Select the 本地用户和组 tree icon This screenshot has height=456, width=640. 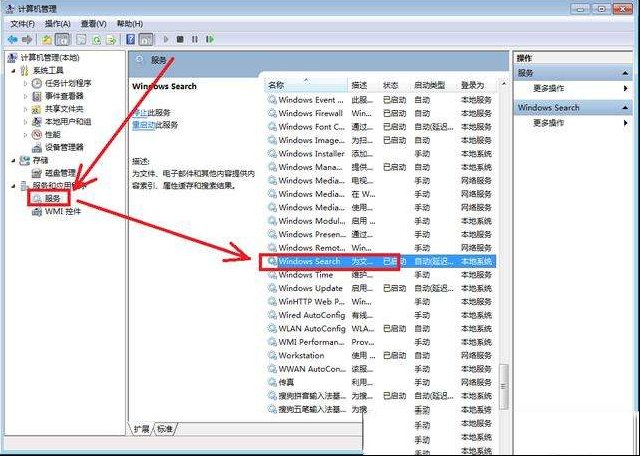[x=37, y=122]
